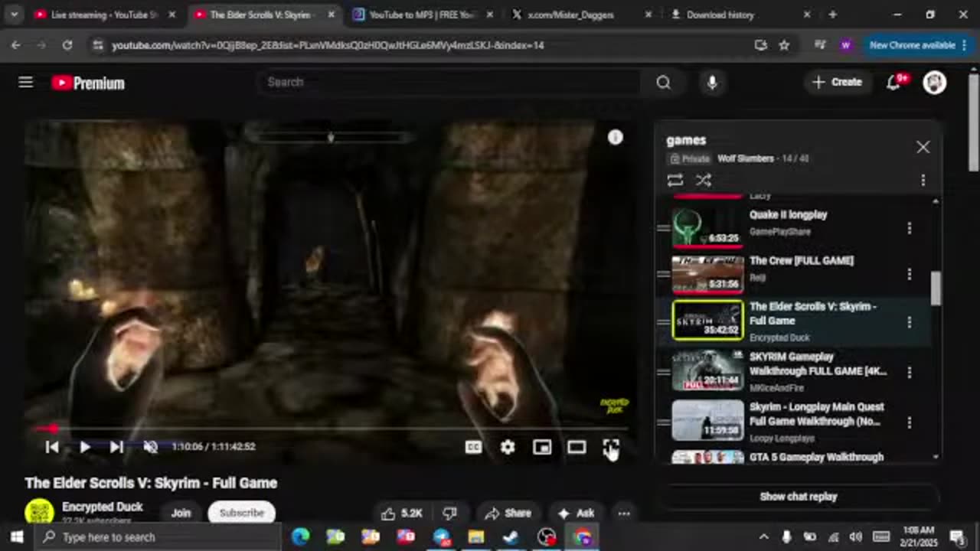Start voice search with the microphone
Screen dimensions: 980x551
tap(712, 82)
